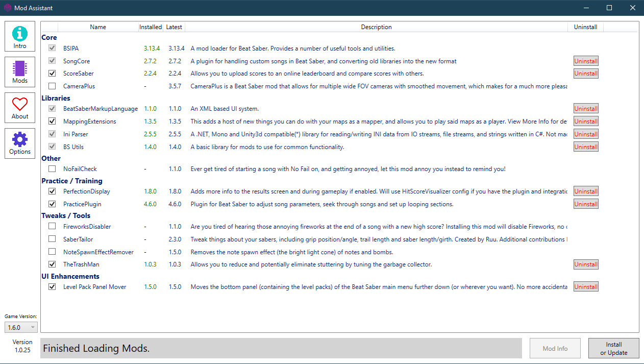Uninstall the Ini Parser library

coord(586,134)
